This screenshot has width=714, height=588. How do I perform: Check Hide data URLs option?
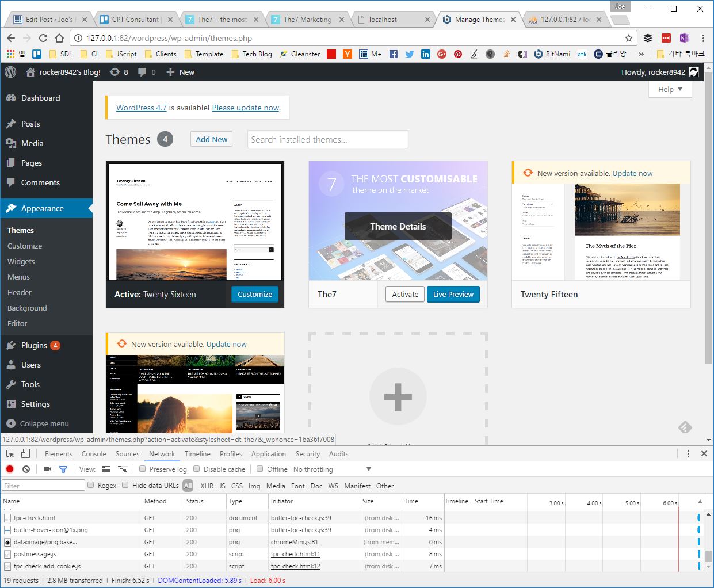[125, 485]
